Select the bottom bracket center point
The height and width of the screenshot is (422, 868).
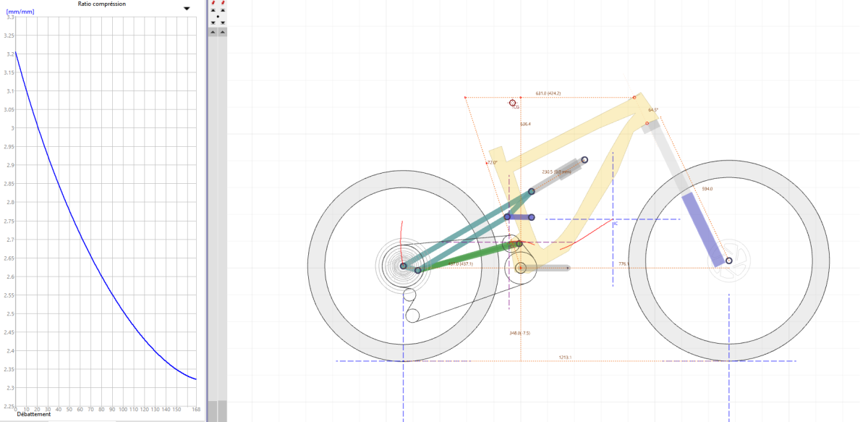point(520,268)
